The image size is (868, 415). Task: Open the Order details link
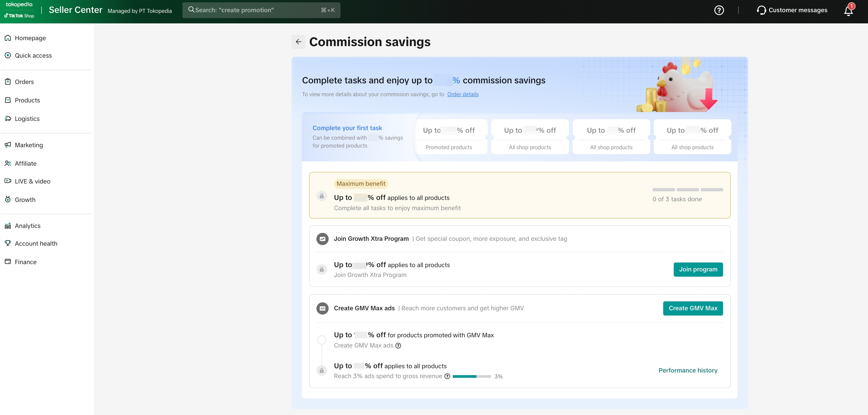coord(463,95)
